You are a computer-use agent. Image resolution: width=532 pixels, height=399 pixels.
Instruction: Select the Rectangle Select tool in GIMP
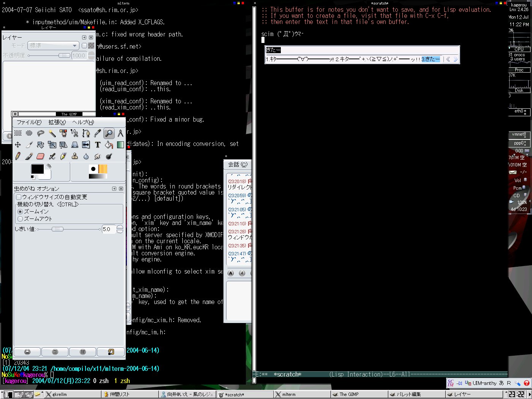tap(18, 133)
